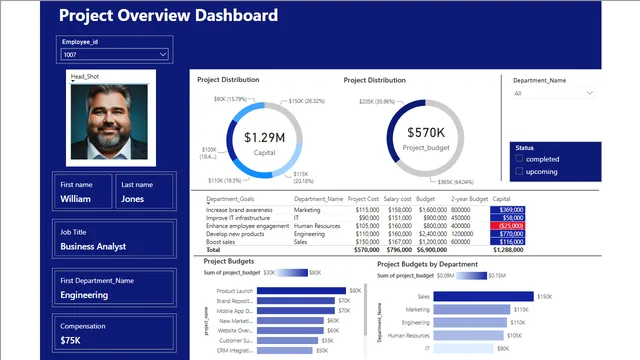
Task: Click the First Department_Name Engineering card
Action: 114,287
